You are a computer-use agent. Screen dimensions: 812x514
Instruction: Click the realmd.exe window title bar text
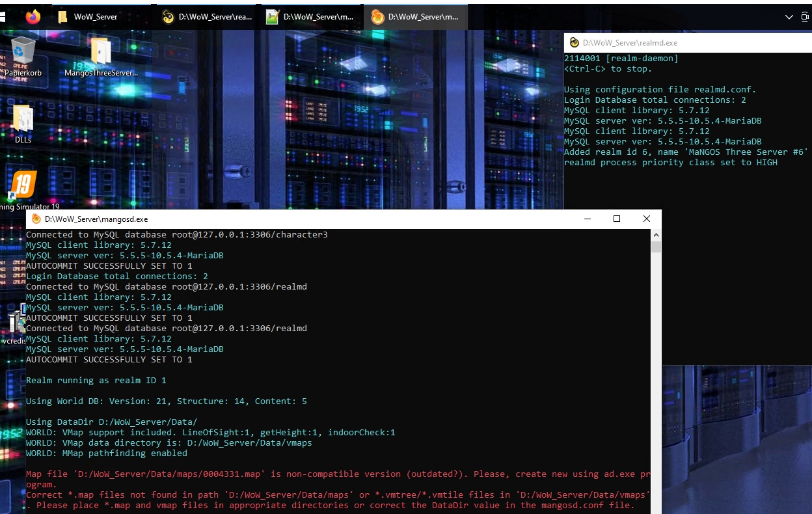click(x=630, y=43)
